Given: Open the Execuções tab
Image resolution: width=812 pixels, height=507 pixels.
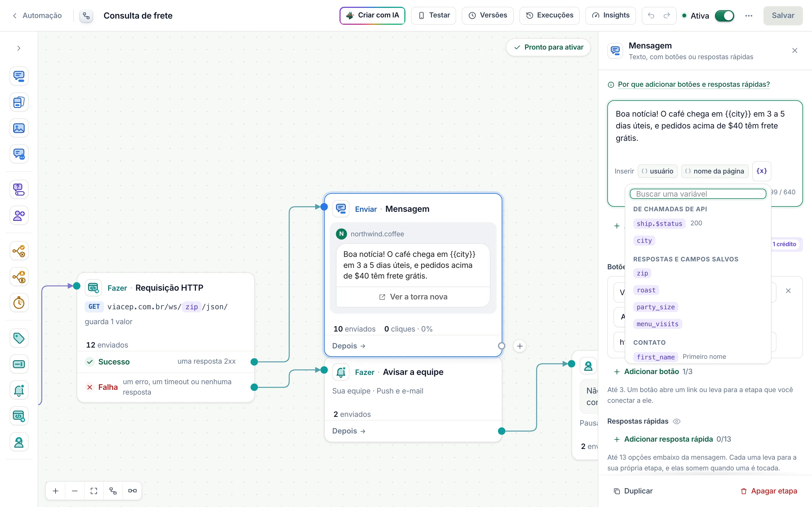Looking at the screenshot, I should pos(549,15).
